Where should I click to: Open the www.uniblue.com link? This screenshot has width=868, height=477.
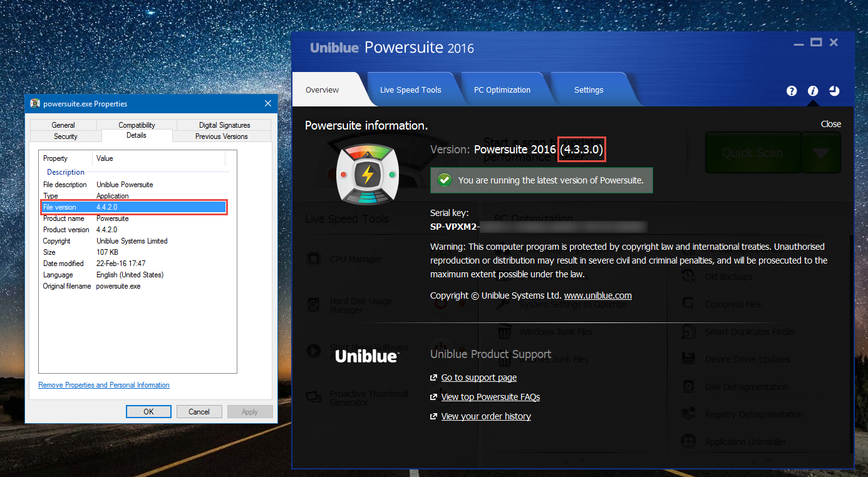click(598, 295)
